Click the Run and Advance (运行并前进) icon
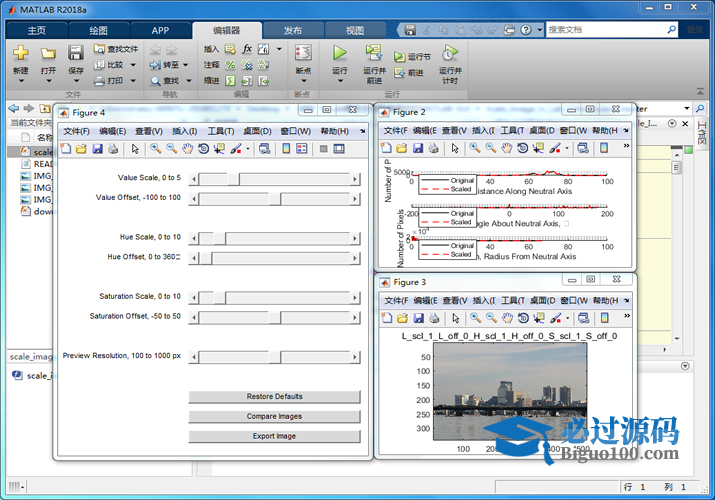Image resolution: width=715 pixels, height=500 pixels. pos(374,53)
